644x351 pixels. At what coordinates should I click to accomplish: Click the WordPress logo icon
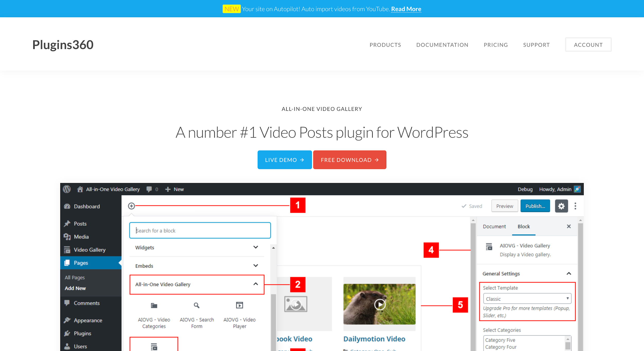(x=67, y=189)
